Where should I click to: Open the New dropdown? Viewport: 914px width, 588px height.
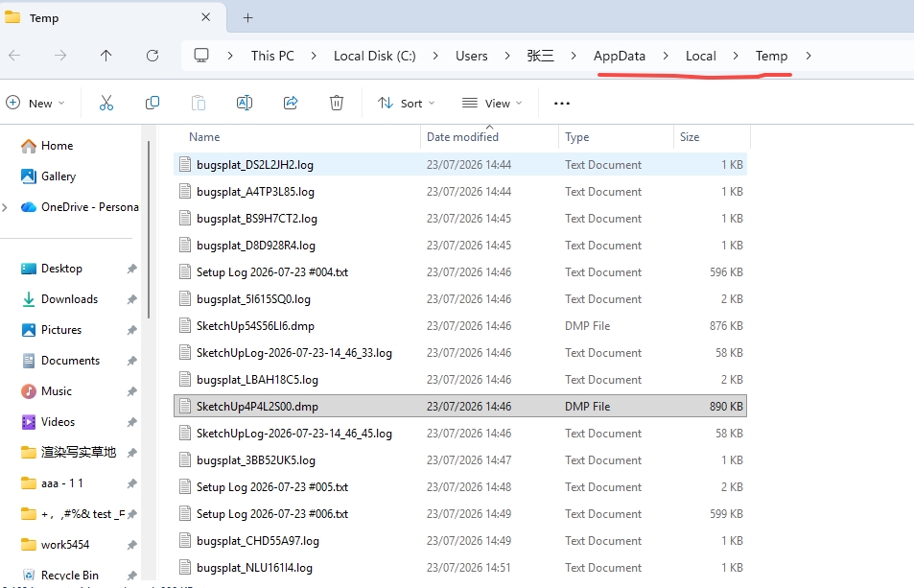pyautogui.click(x=35, y=104)
